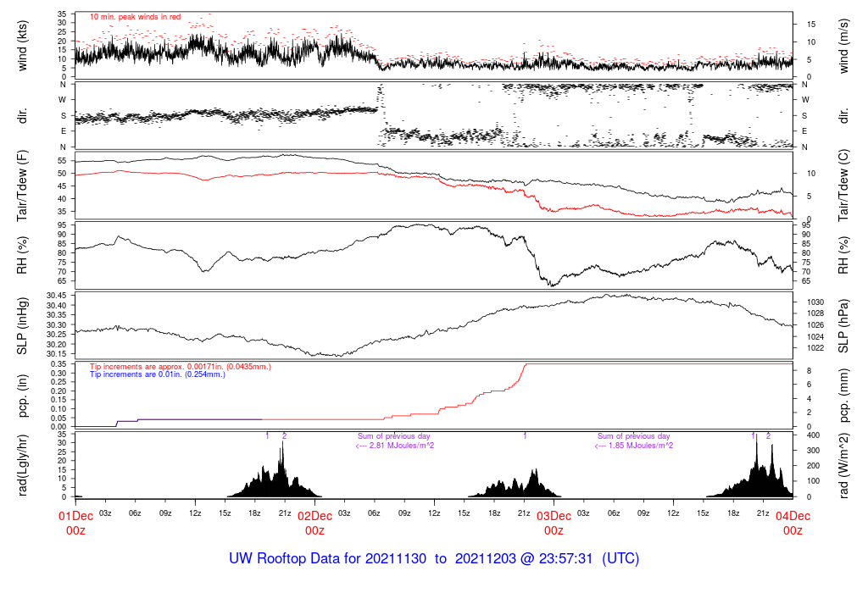Click the '12z' tick following 03Dec
Image resolution: width=868 pixels, height=593 pixels.
[673, 513]
